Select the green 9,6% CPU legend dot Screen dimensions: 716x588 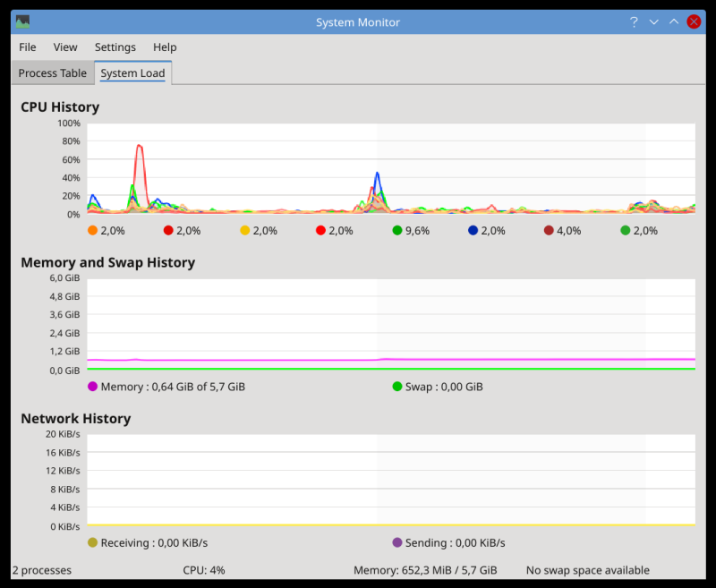[396, 231]
